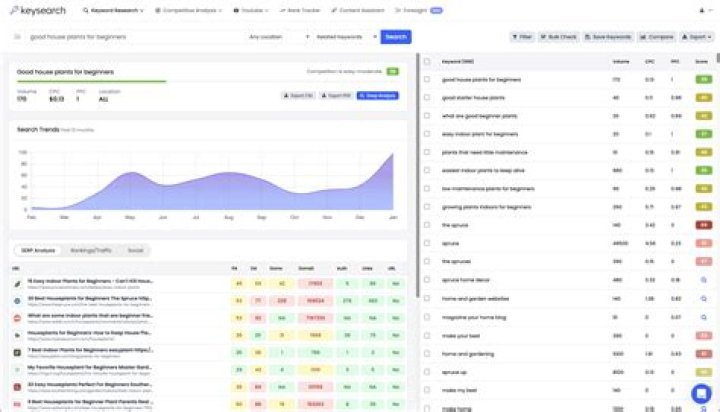This screenshot has height=412, width=720.
Task: Click the hamburger icon beside the search field
Action: pyautogui.click(x=17, y=37)
